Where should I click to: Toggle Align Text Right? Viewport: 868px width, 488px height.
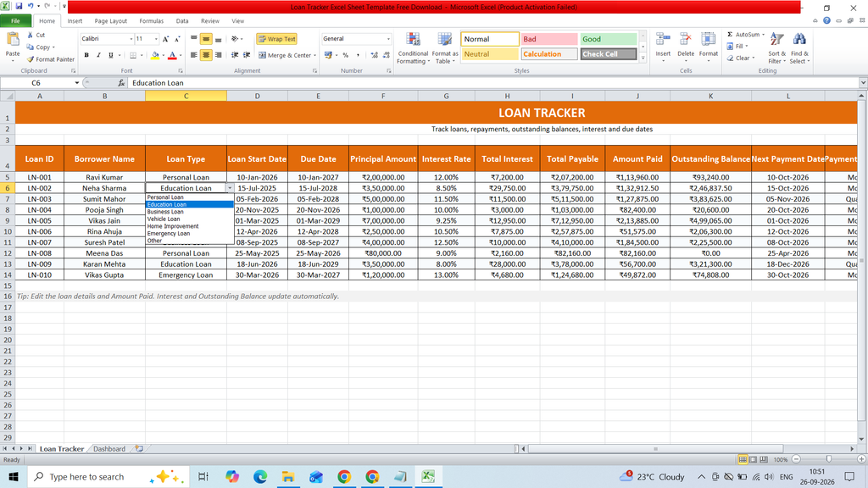218,55
